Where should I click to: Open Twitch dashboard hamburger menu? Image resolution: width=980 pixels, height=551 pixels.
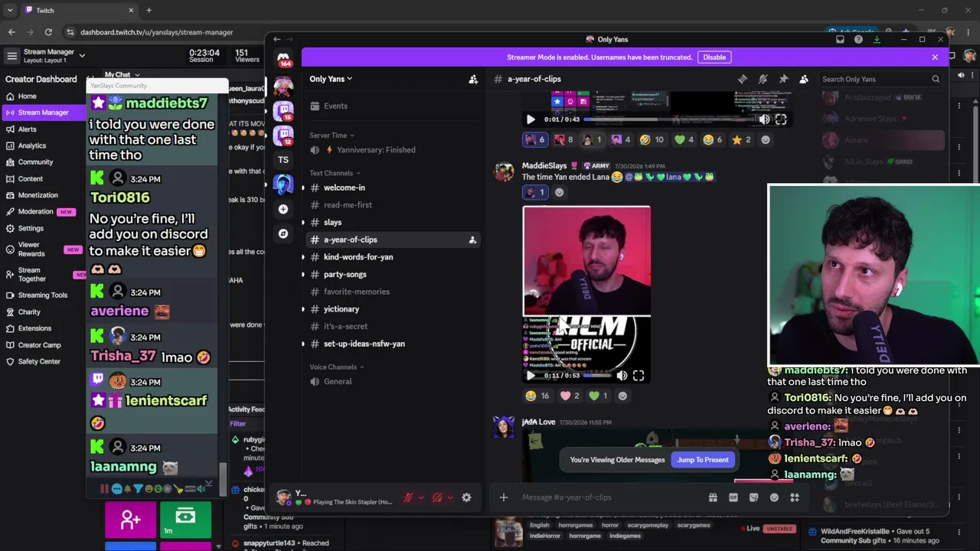click(11, 56)
